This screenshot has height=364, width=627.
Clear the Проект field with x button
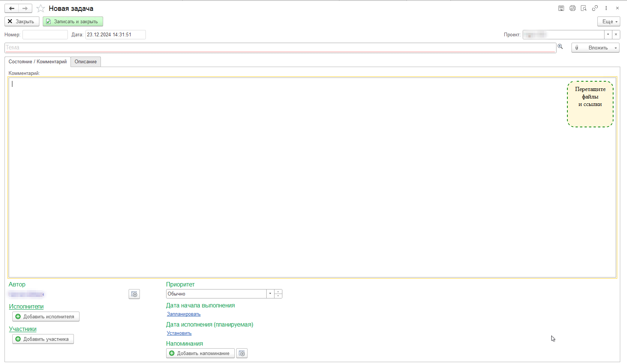click(616, 34)
